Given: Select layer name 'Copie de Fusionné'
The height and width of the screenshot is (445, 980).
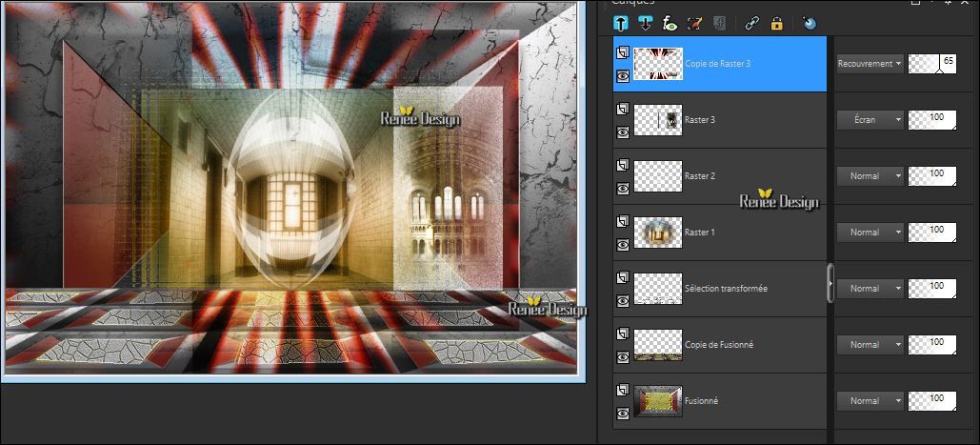Looking at the screenshot, I should [x=718, y=344].
